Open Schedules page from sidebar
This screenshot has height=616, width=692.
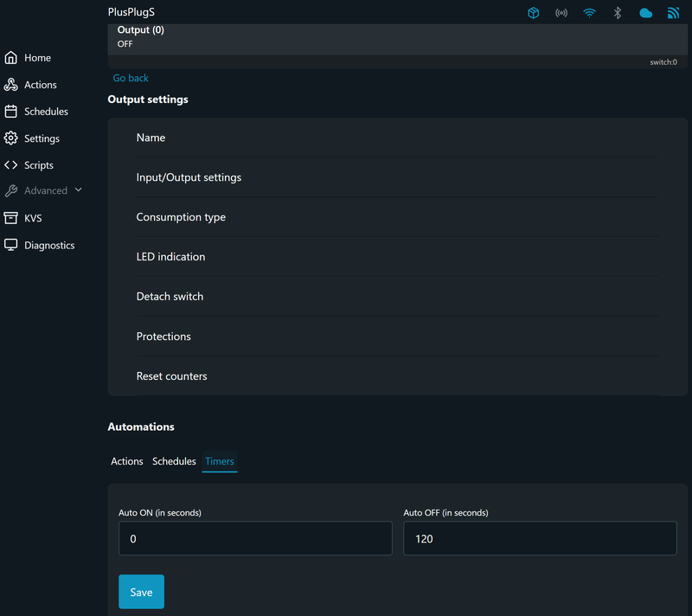coord(46,112)
